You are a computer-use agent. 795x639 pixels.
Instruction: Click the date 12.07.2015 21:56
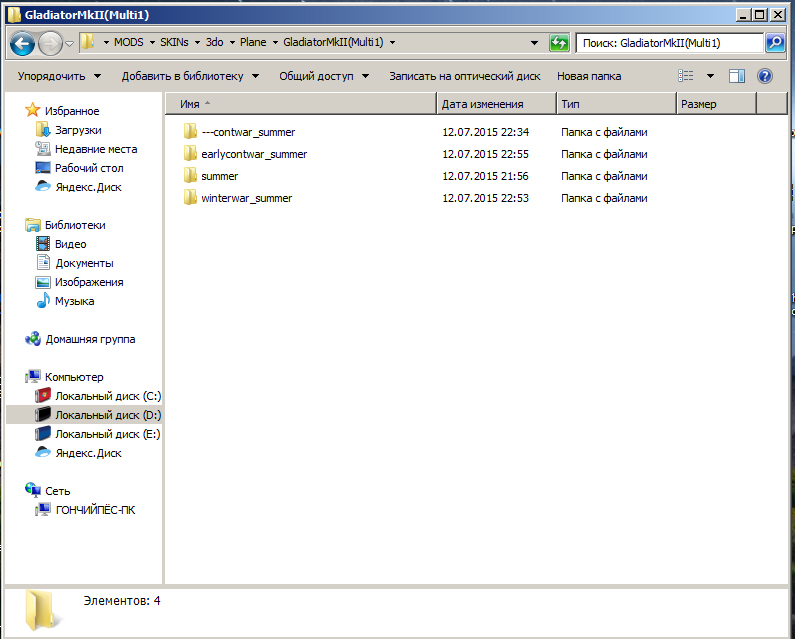coord(485,176)
